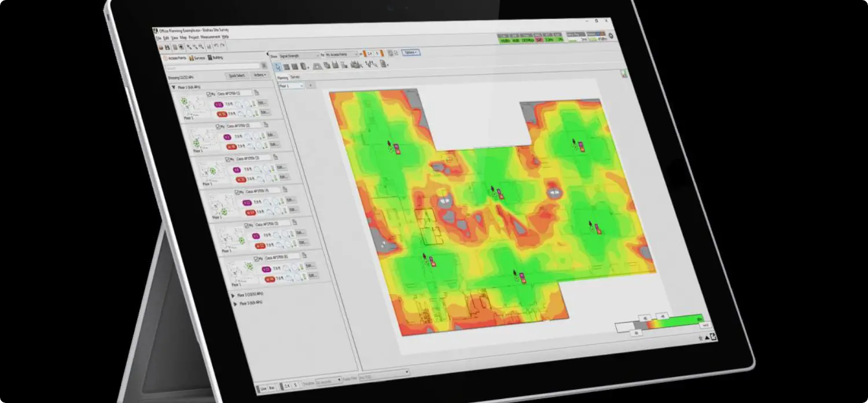
Task: Click the red channel badge of Cisco AP3700i (1)
Action: click(222, 114)
